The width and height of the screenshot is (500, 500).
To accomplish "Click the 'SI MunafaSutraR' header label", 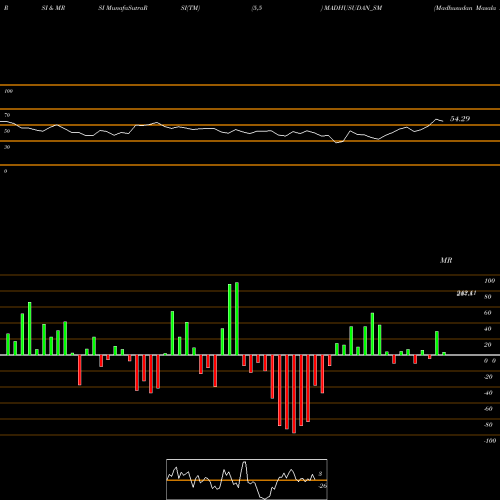I will pyautogui.click(x=123, y=8).
